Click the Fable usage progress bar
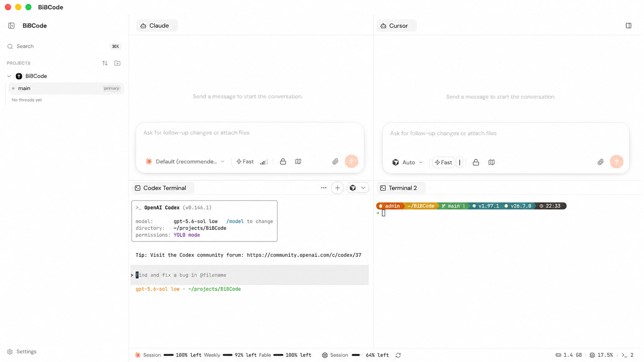The width and height of the screenshot is (644, 362). pos(278,355)
